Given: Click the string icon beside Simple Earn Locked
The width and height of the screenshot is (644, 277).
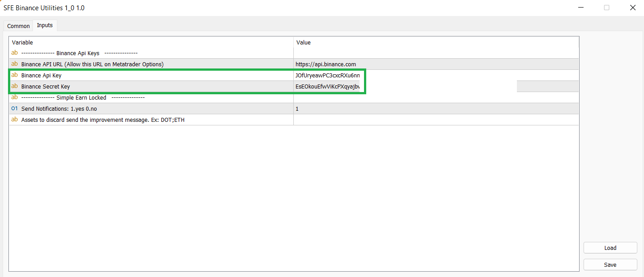Looking at the screenshot, I should 15,97.
